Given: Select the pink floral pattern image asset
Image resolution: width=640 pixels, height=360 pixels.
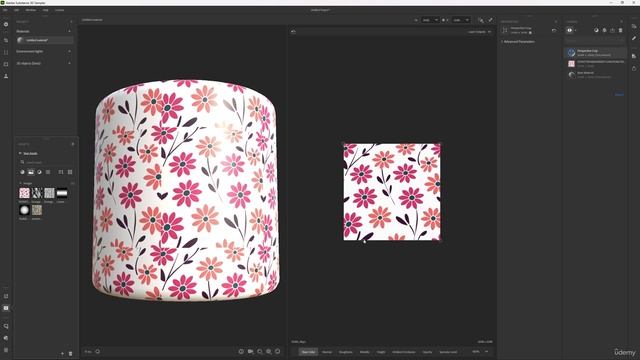Looking at the screenshot, I should pos(24,193).
